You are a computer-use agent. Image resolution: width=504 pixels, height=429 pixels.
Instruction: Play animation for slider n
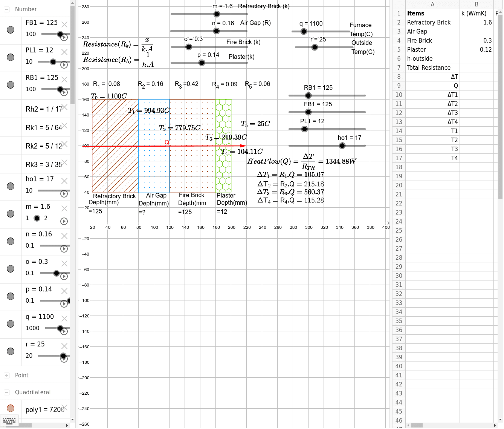click(64, 249)
